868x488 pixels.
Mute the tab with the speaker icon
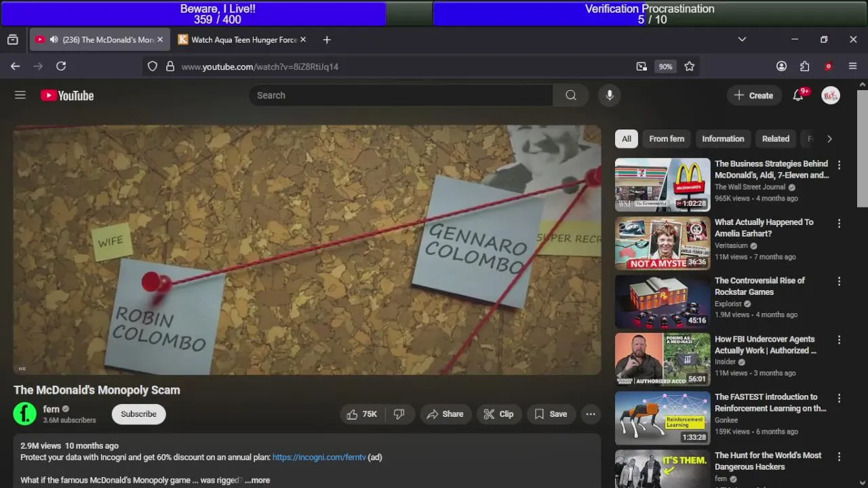54,40
